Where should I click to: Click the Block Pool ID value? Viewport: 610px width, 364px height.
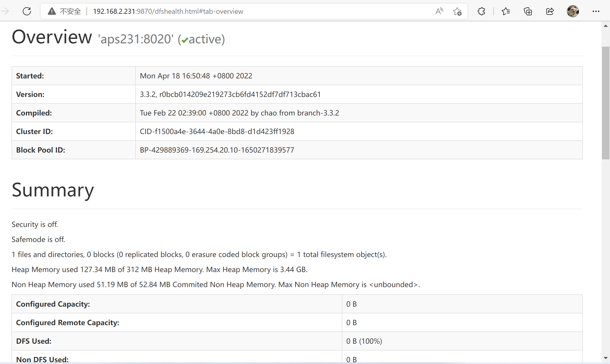pos(217,150)
